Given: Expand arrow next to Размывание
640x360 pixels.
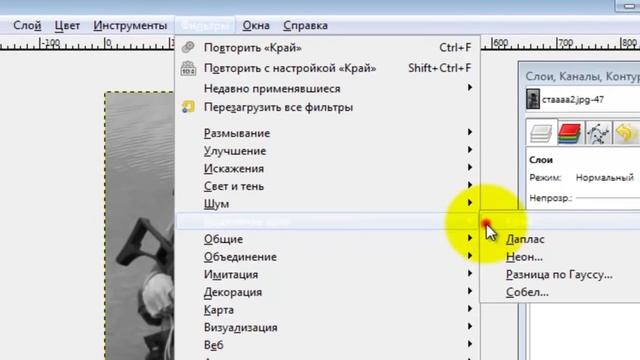Looking at the screenshot, I should tap(470, 132).
